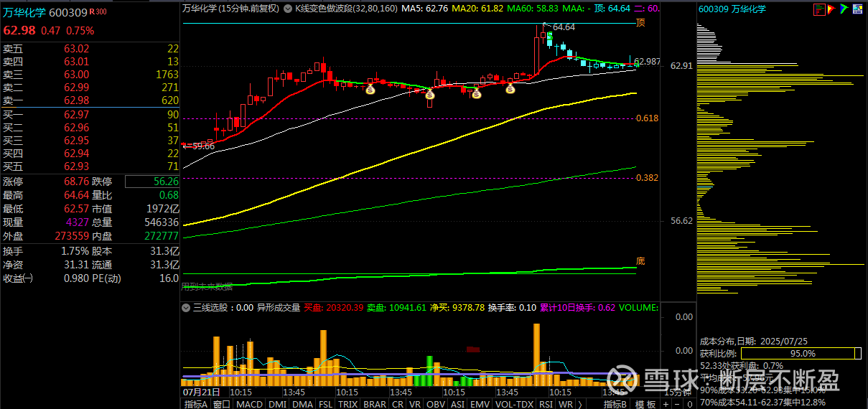Switch to TRIX indicator tab

point(348,404)
